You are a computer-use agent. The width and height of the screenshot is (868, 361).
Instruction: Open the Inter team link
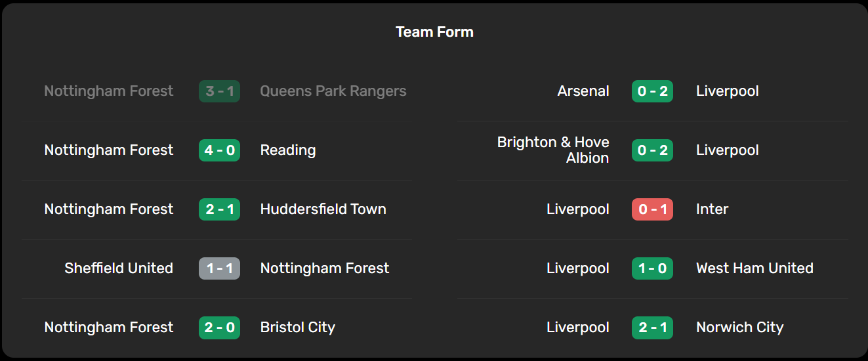point(712,209)
